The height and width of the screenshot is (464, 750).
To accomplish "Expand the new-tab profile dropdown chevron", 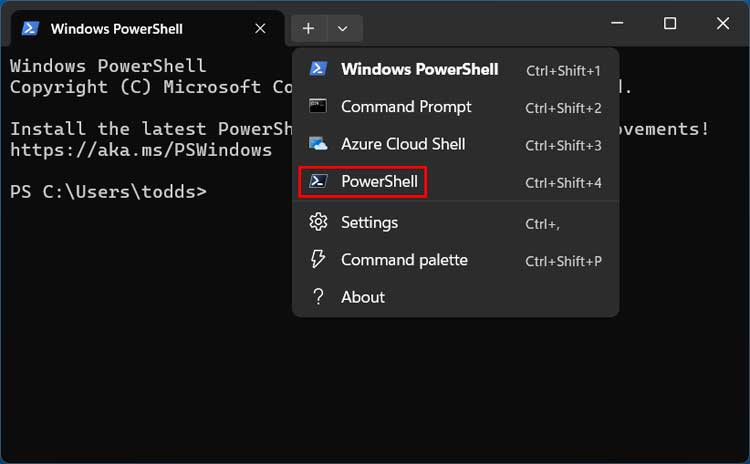I will pos(342,29).
